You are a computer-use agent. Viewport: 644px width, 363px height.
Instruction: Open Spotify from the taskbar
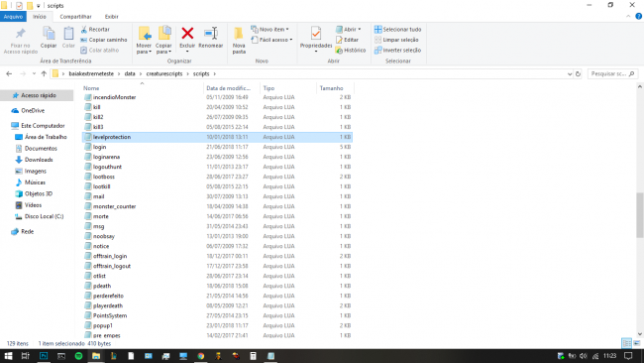coord(78,356)
